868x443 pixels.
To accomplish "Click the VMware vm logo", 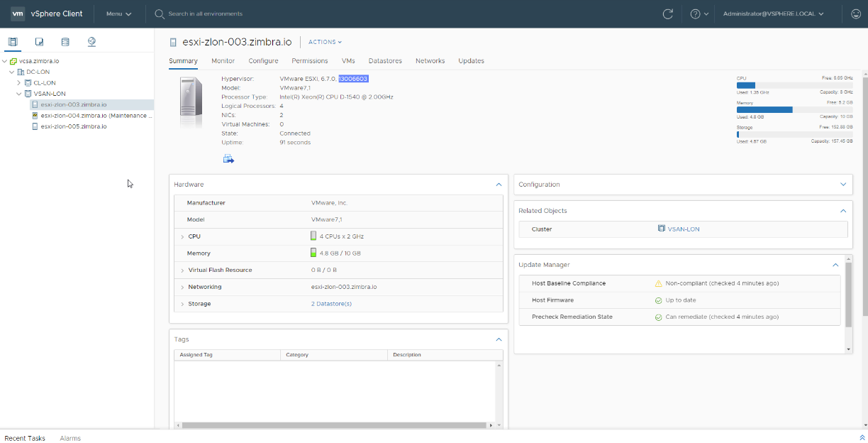I will (18, 13).
